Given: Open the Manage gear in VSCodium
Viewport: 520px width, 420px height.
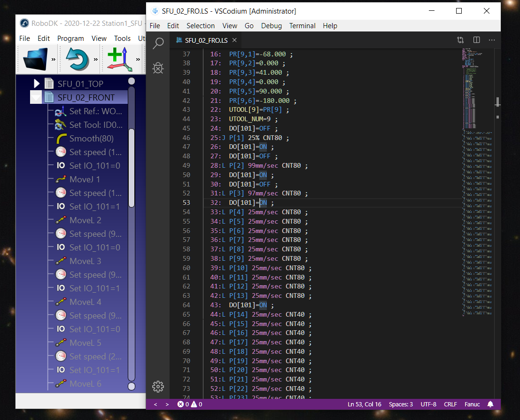Looking at the screenshot, I should 158,387.
